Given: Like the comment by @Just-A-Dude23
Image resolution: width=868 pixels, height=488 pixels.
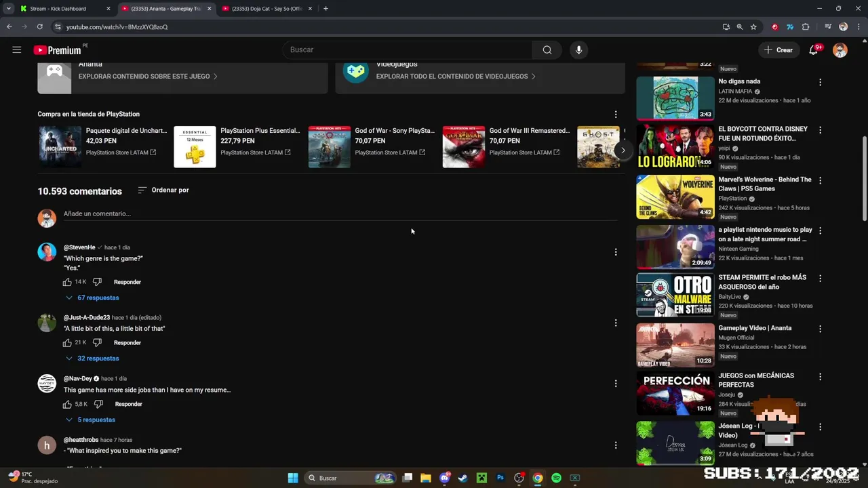Looking at the screenshot, I should click(x=67, y=343).
